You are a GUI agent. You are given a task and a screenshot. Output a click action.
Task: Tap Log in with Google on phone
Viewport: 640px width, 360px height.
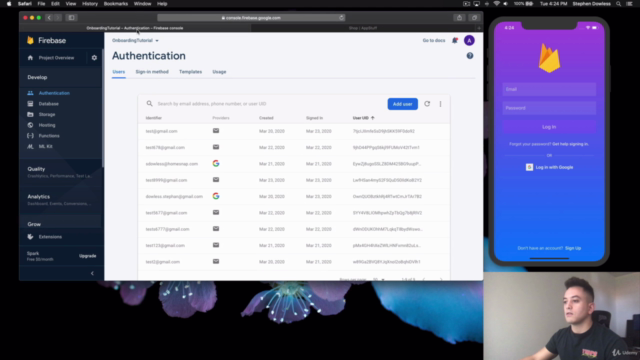click(x=549, y=167)
